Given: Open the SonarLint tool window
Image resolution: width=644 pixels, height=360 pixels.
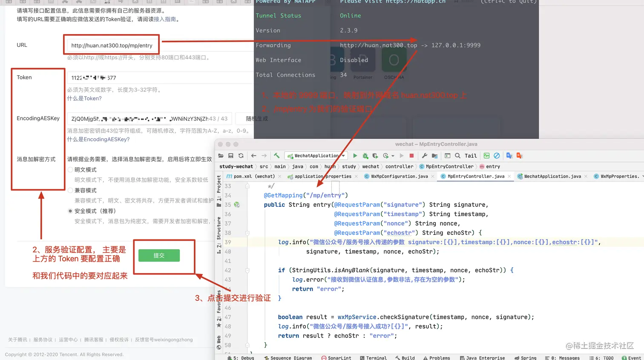Looking at the screenshot, I should [x=336, y=358].
